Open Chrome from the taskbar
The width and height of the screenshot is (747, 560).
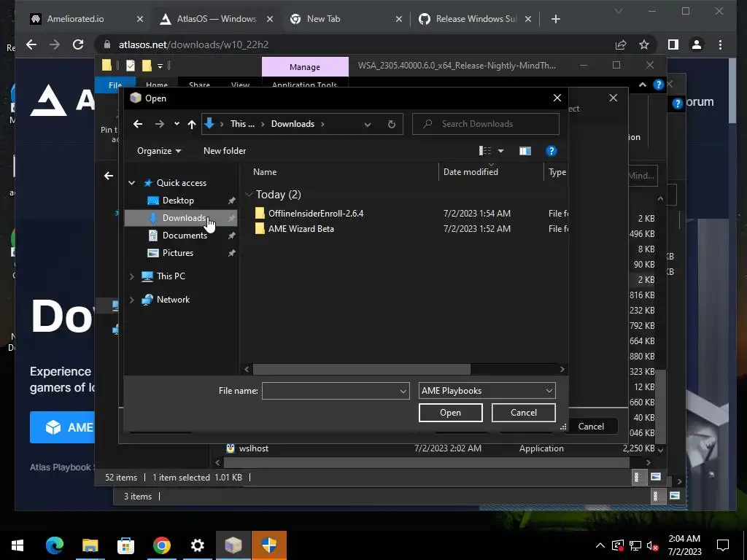(161, 545)
